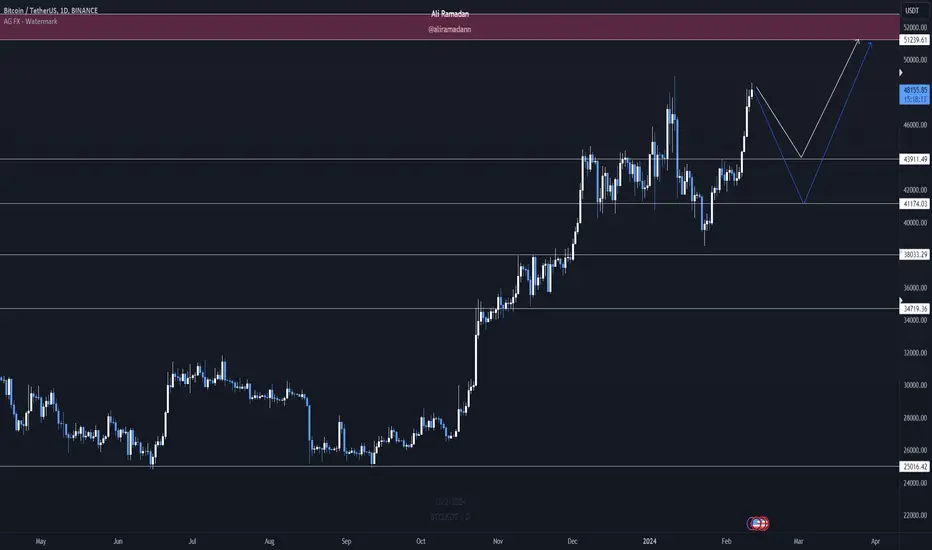The image size is (932, 550).
Task: Click the Ali Ramadan author name text
Action: coord(450,14)
